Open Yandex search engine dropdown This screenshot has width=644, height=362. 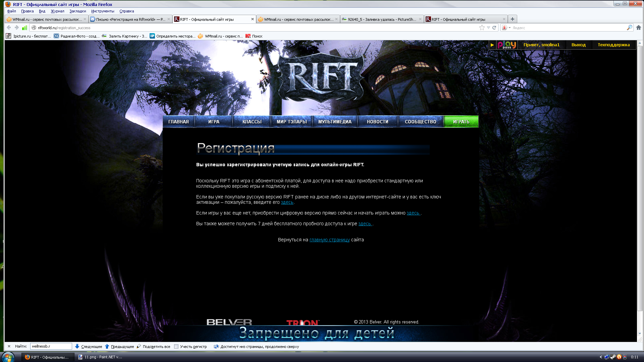[x=506, y=27]
